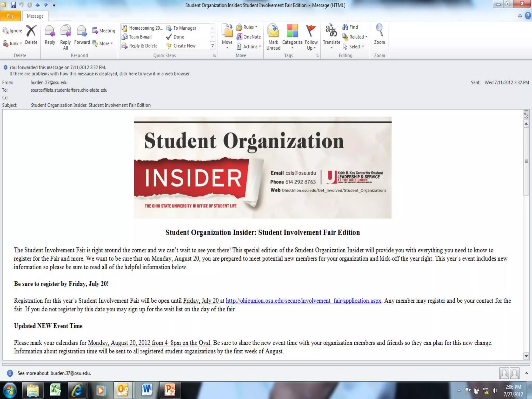Image resolution: width=532 pixels, height=399 pixels.
Task: Send message to OneNote
Action: 249,37
